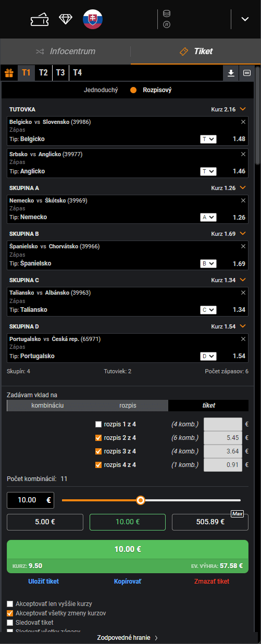Open the group dropdown for Nemecko tip
261x644 pixels.
208,217
